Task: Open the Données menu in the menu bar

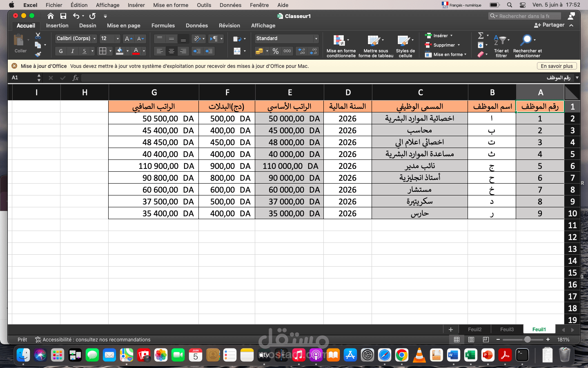Action: pos(230,5)
